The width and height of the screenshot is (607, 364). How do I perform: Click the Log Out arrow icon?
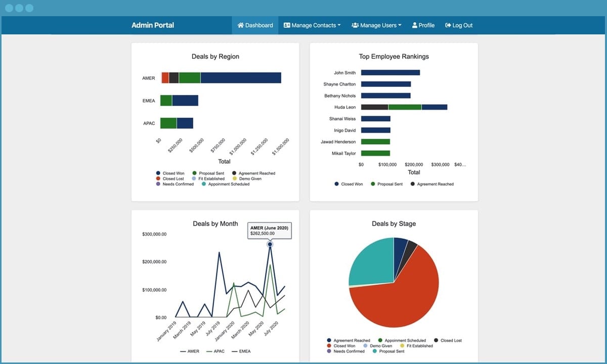448,25
